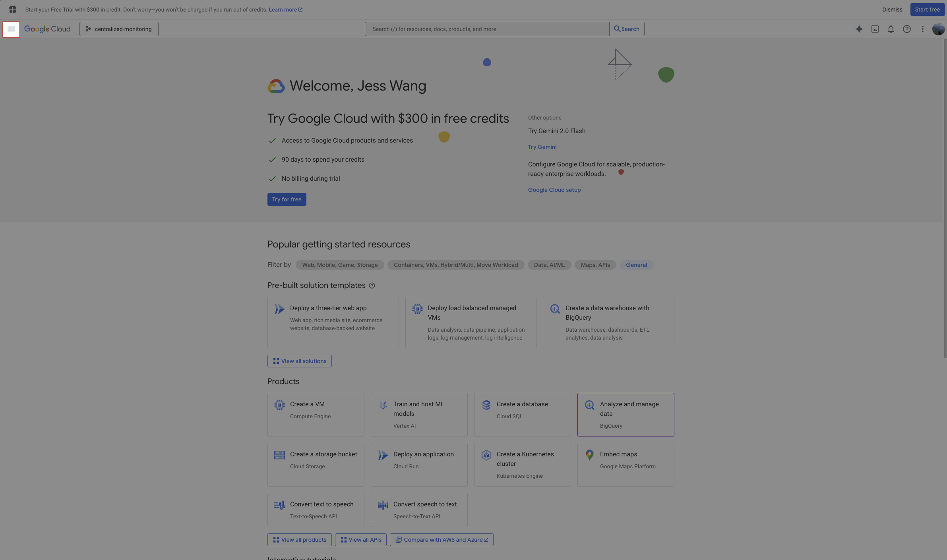This screenshot has height=560, width=947.
Task: Open the hamburger navigation menu
Action: [11, 29]
